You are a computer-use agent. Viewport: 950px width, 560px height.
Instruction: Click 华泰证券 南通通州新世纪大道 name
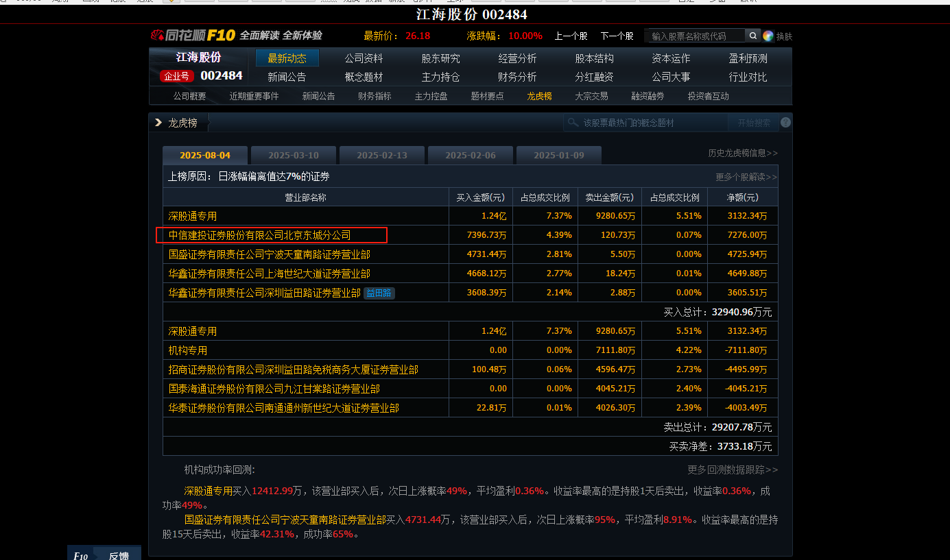(x=284, y=408)
